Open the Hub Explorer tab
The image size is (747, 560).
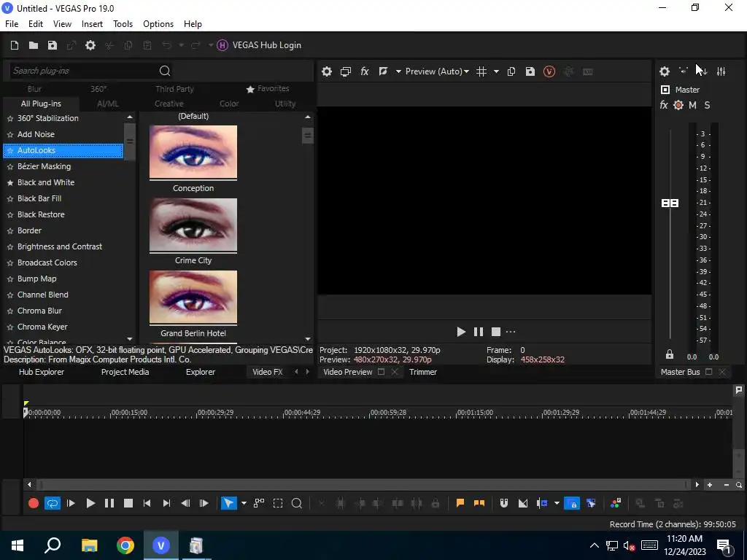point(42,372)
